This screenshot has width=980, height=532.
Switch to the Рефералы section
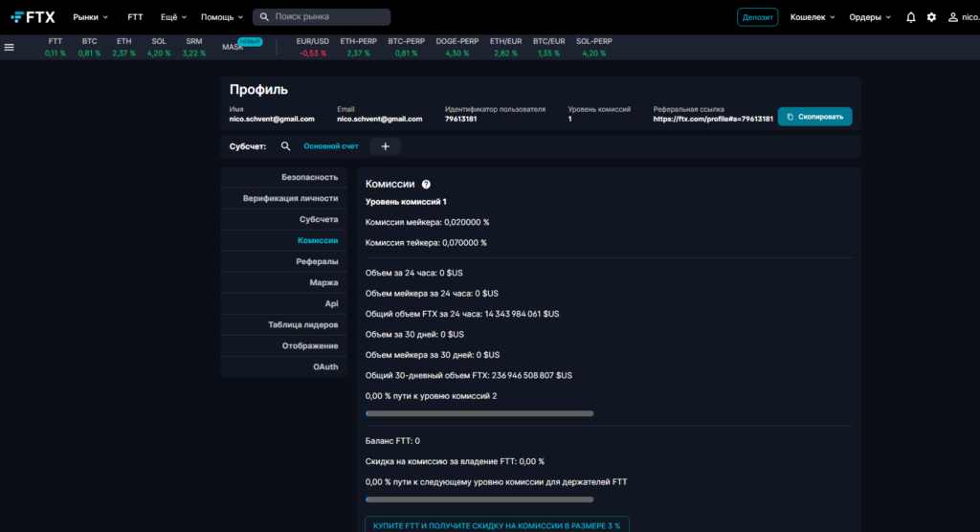317,261
